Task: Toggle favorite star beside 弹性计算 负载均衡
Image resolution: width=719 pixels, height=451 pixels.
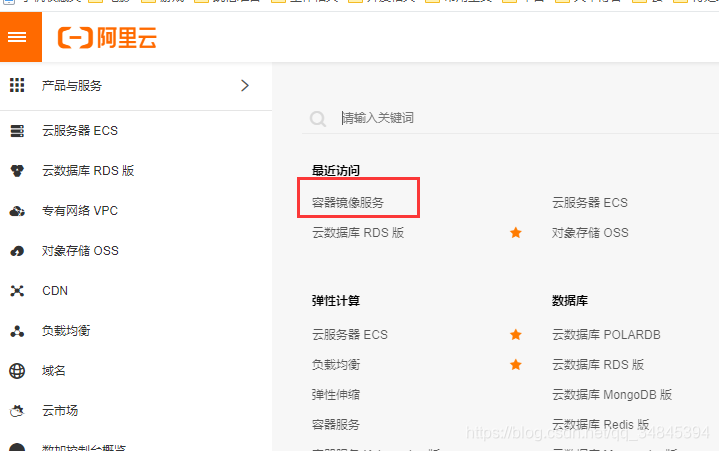Action: (x=516, y=365)
